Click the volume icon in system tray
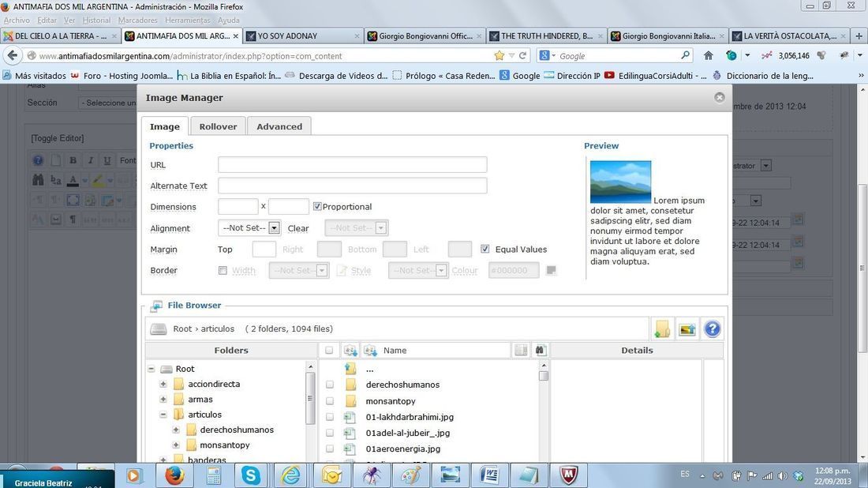 782,476
